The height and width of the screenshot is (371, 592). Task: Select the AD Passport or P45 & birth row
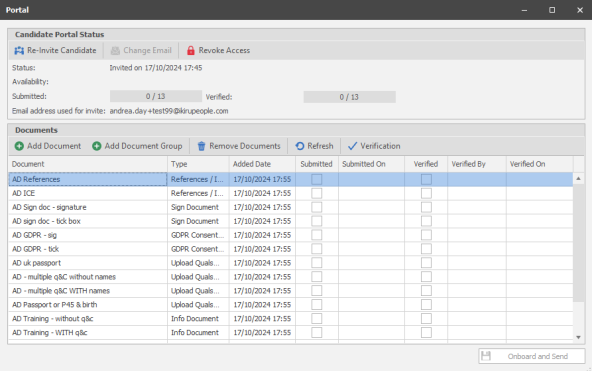tap(291, 305)
